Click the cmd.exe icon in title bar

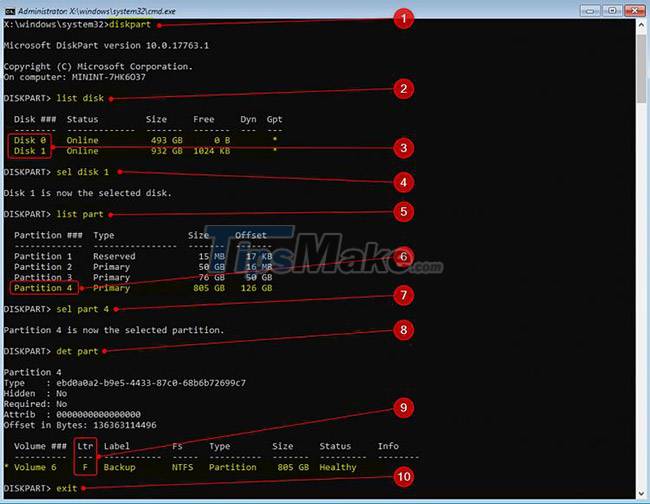tap(10, 11)
